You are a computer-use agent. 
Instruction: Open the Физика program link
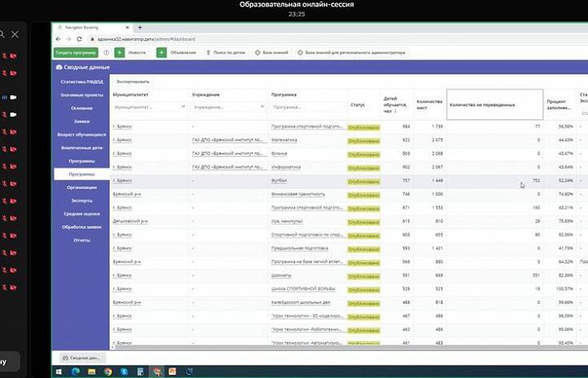click(x=279, y=153)
